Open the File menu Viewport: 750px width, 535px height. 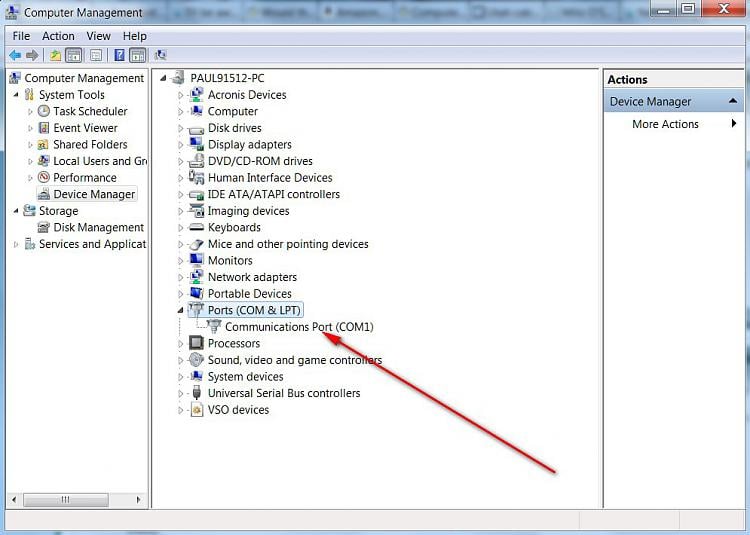pyautogui.click(x=21, y=36)
